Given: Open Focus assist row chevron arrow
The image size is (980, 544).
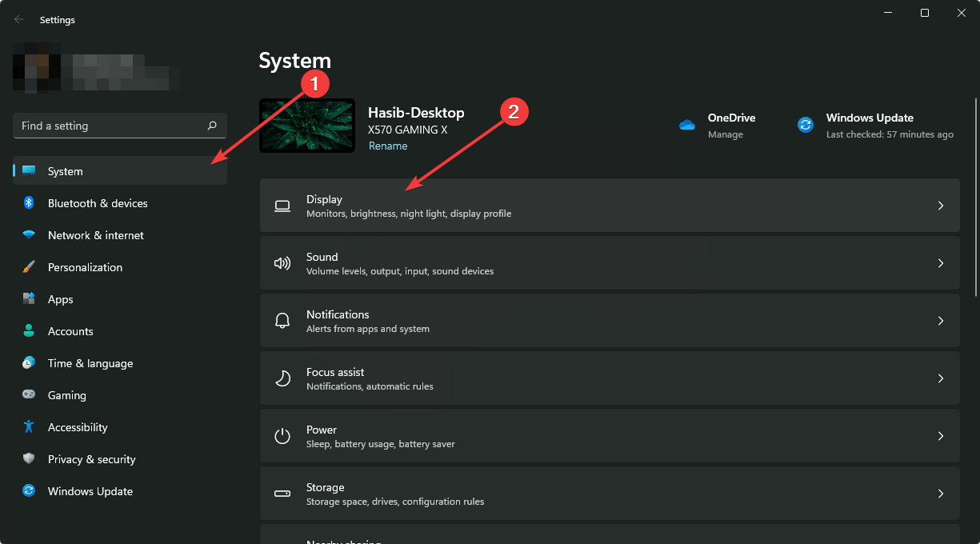Looking at the screenshot, I should pos(941,378).
